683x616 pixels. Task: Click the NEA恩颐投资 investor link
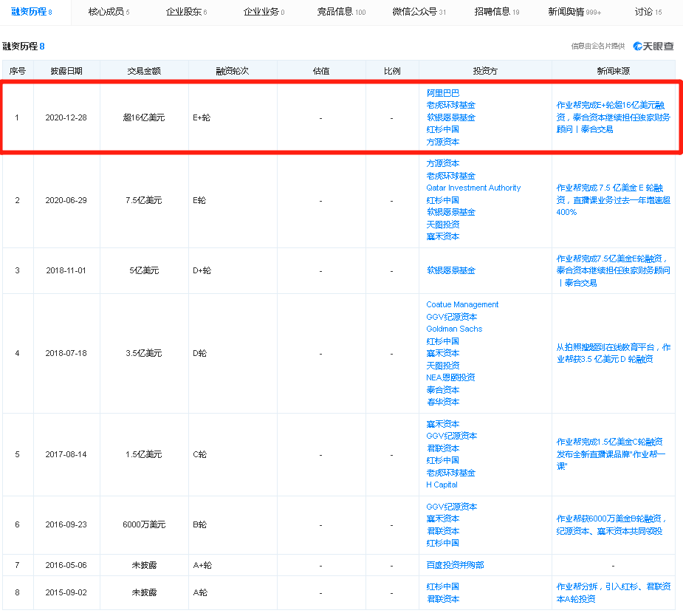[450, 377]
